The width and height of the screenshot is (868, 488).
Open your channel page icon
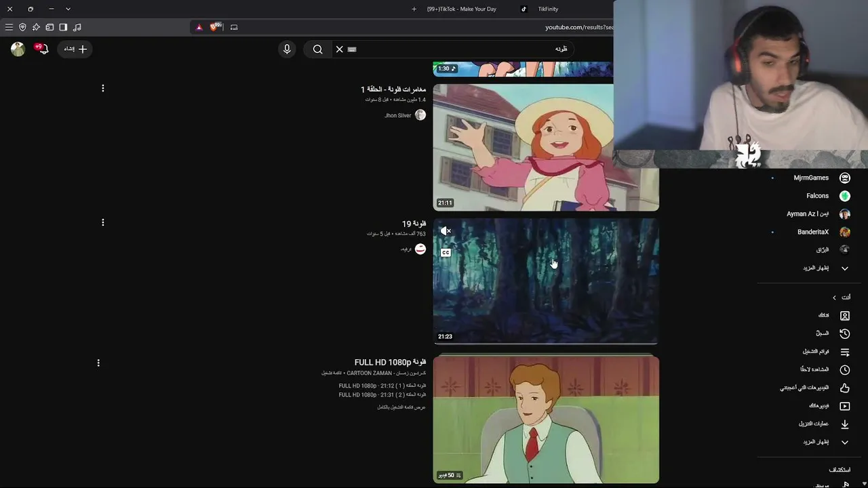(845, 315)
